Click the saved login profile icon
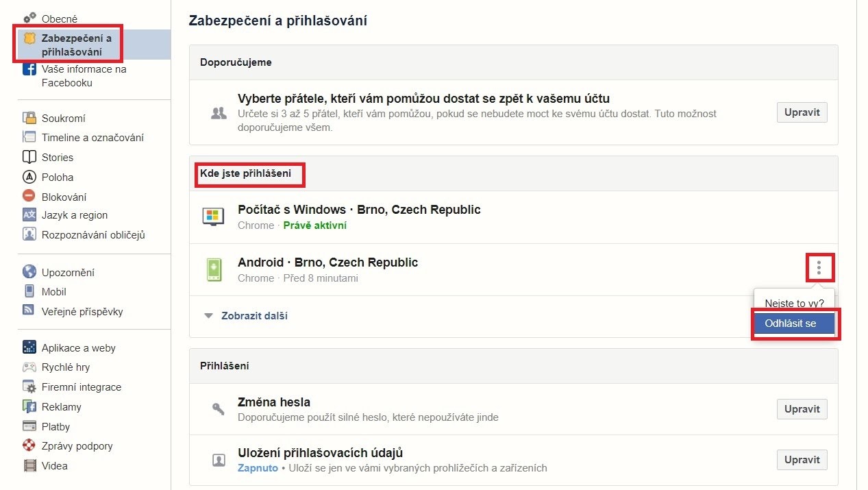Screen dimensions: 868x490 [219, 460]
